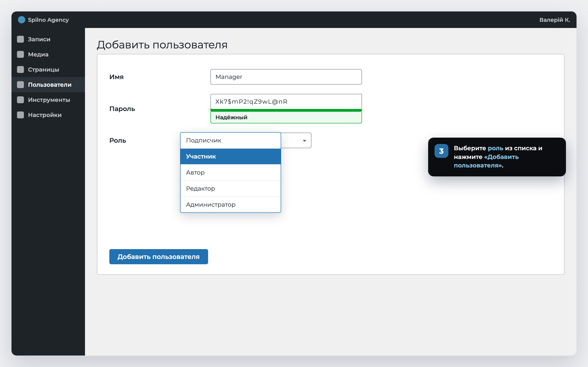The width and height of the screenshot is (588, 367).
Task: Click the Имя field containing Manager
Action: [x=286, y=77]
